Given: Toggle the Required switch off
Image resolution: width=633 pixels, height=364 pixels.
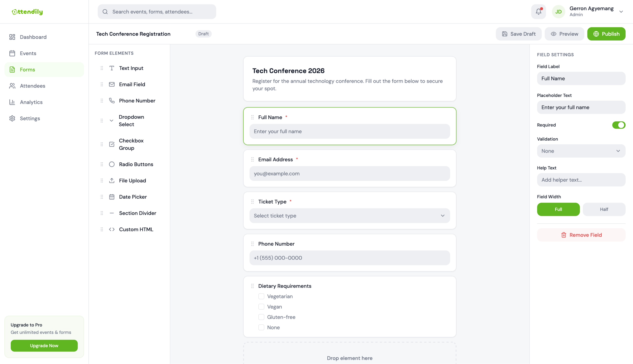Looking at the screenshot, I should (x=618, y=125).
